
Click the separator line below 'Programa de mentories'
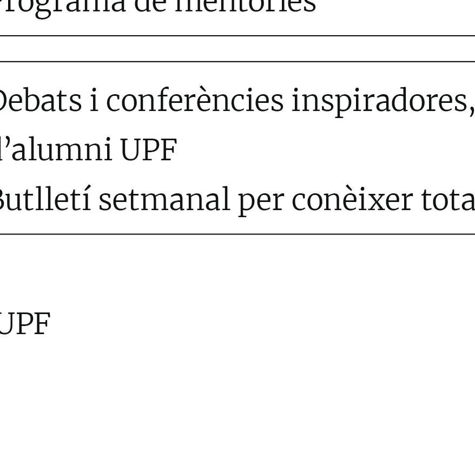237,36
